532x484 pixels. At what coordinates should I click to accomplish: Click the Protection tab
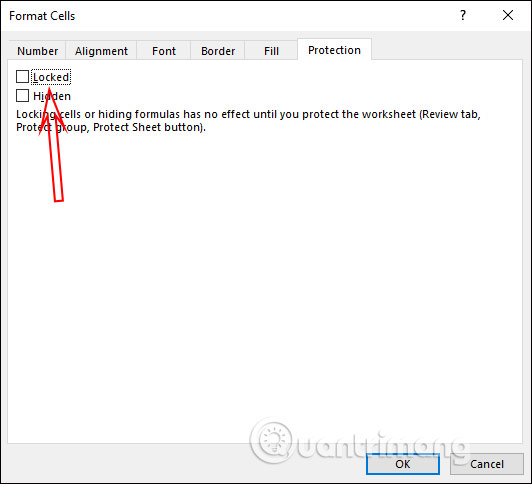coord(334,50)
